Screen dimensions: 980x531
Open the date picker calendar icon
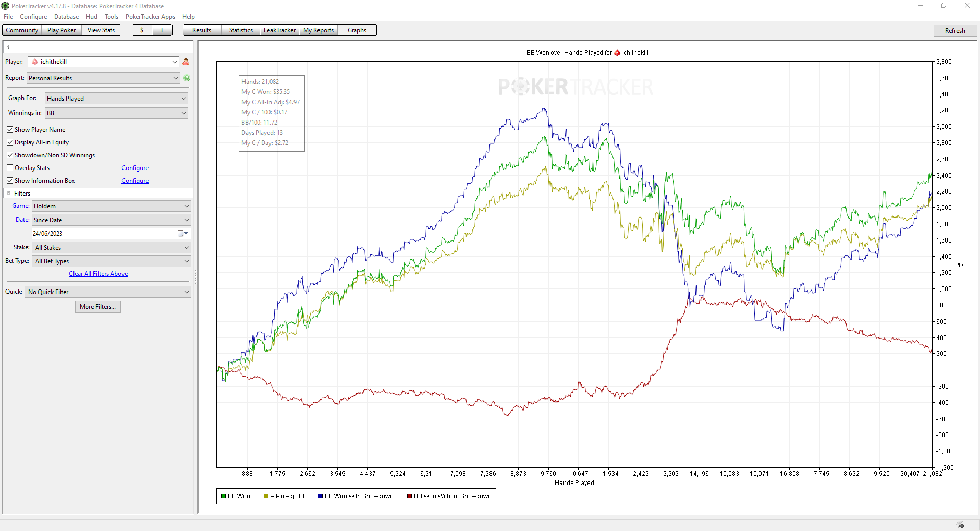click(181, 233)
